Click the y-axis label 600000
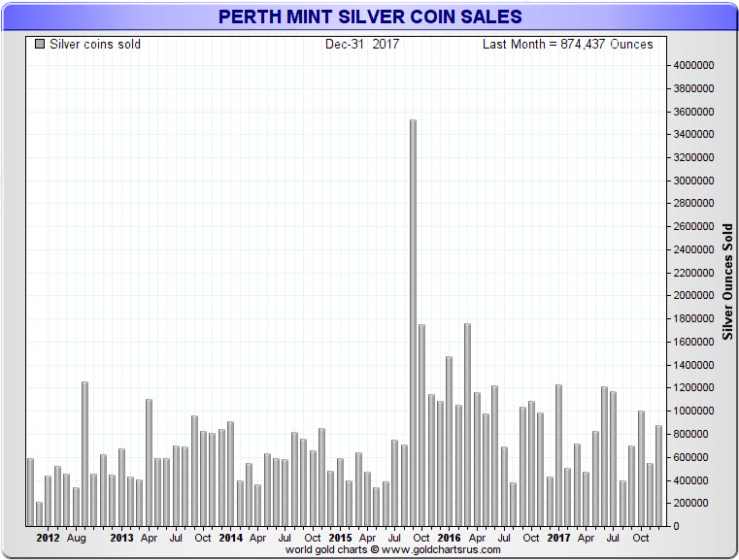Screen dimensions: 739x560 [x=690, y=457]
